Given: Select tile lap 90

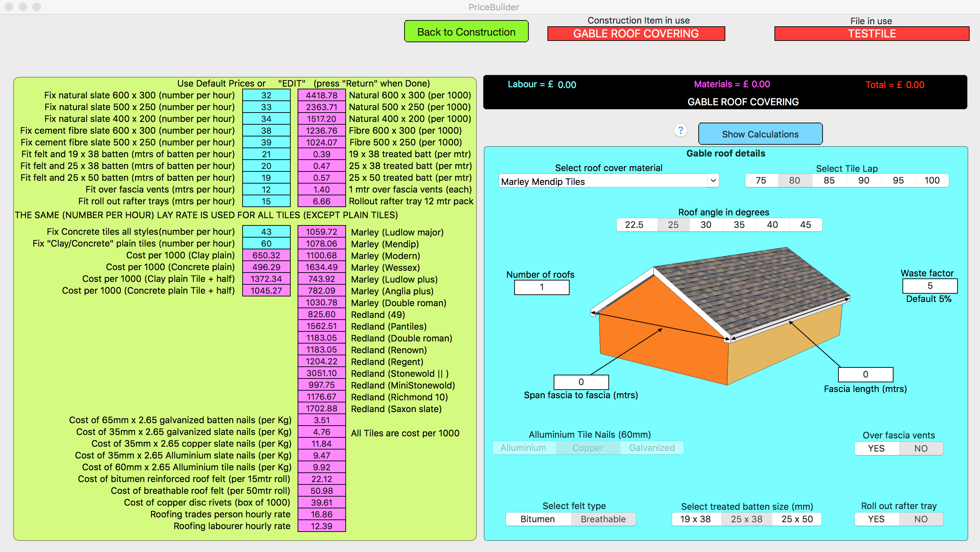Looking at the screenshot, I should click(x=864, y=180).
